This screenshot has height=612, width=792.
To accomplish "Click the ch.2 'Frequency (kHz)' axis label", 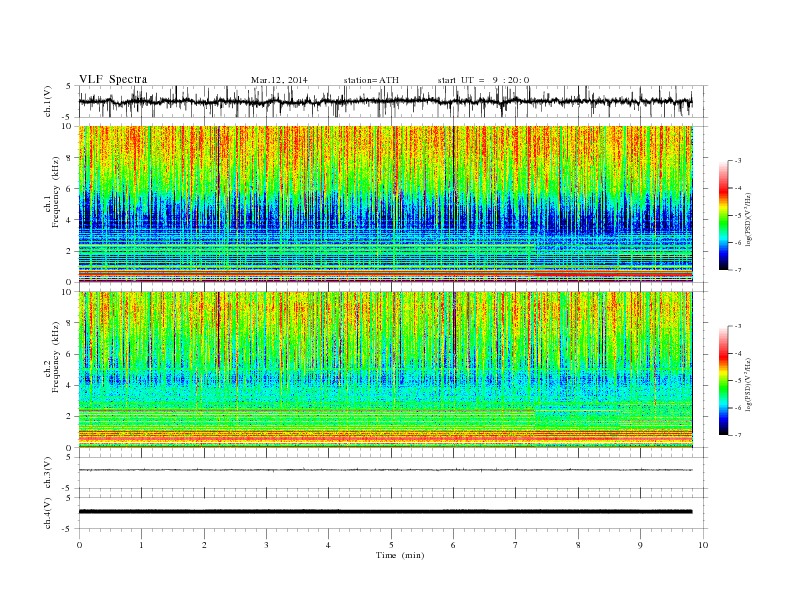I will pos(57,357).
